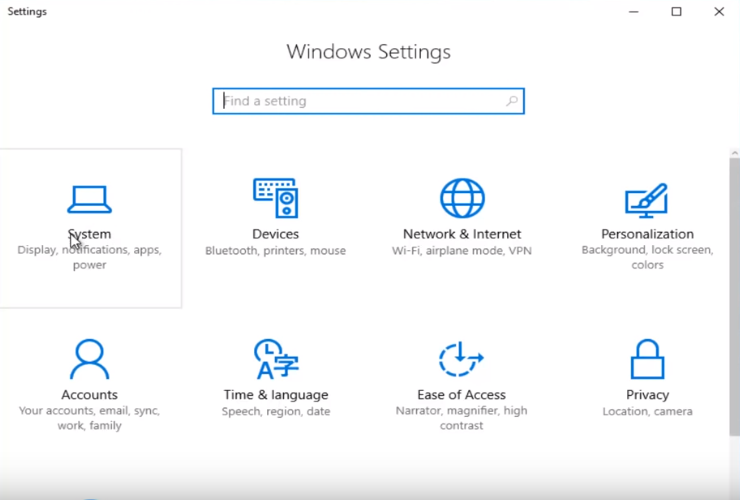
Task: Click 'Background, lock screen, colors' description
Action: click(648, 257)
